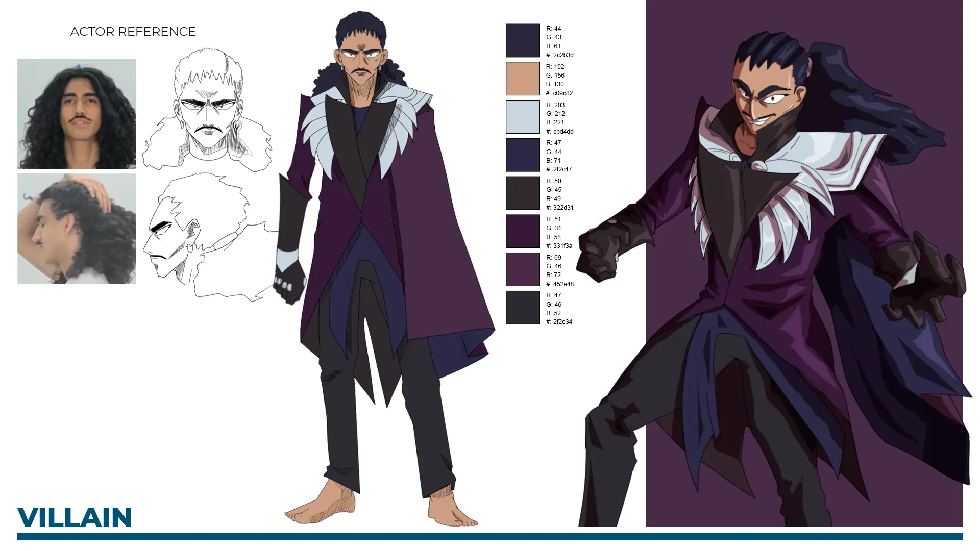Select the bottom #2f2e34 dark gray swatch
The width and height of the screenshot is (980, 551).
[x=522, y=308]
